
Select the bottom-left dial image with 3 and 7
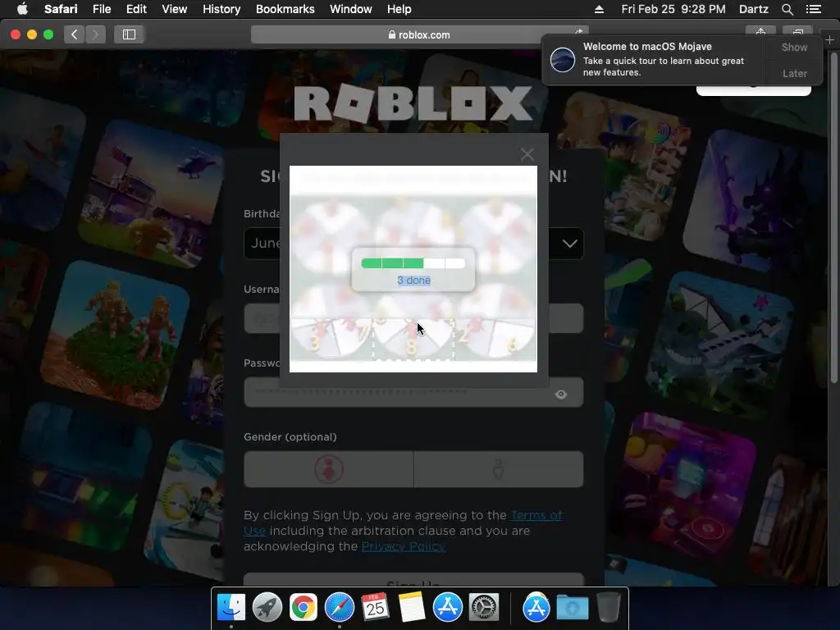331,340
